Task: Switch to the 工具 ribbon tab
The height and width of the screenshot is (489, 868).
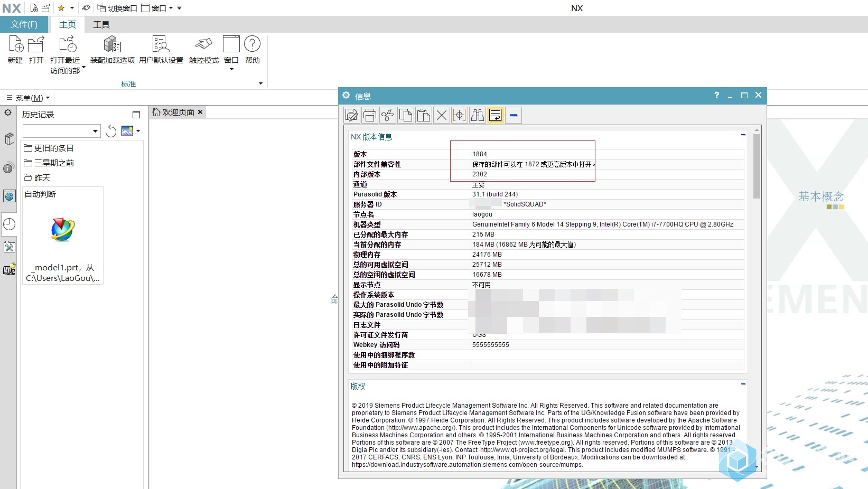Action: click(101, 24)
